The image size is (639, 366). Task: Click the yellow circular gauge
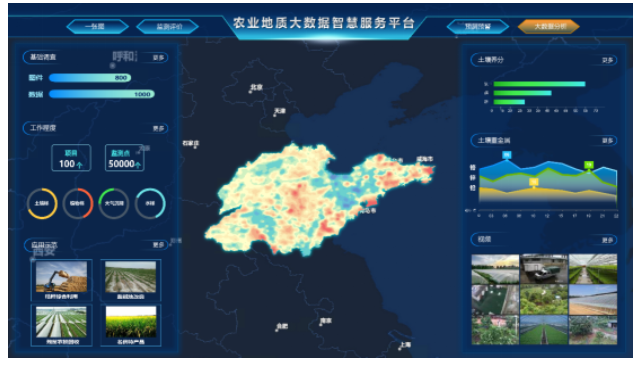coord(42,203)
